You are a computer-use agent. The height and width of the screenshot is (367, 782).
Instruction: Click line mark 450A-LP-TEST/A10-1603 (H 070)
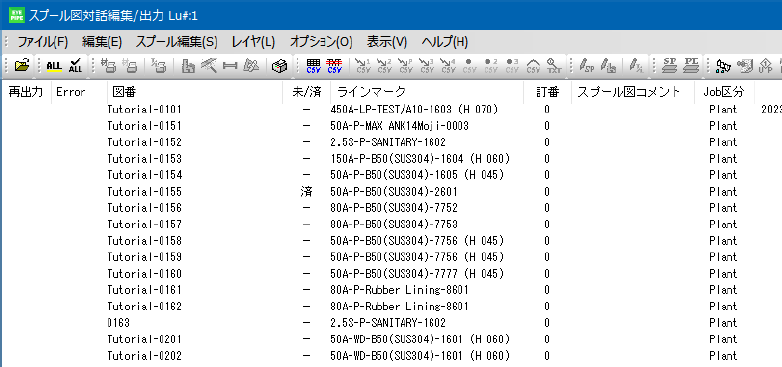click(414, 109)
